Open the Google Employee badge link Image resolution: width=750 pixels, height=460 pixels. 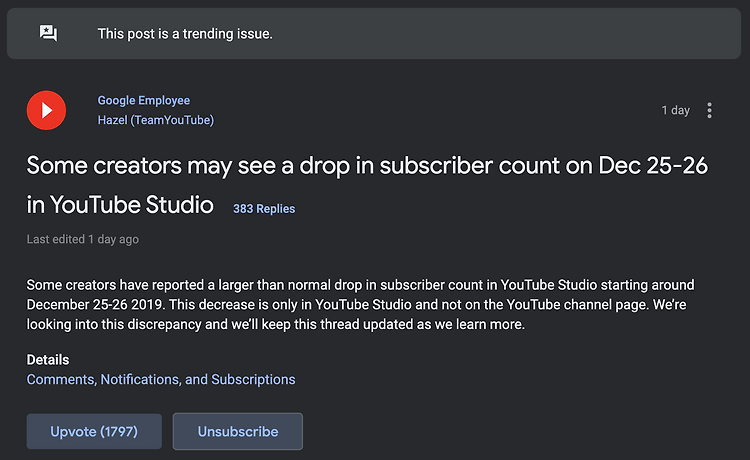143,100
